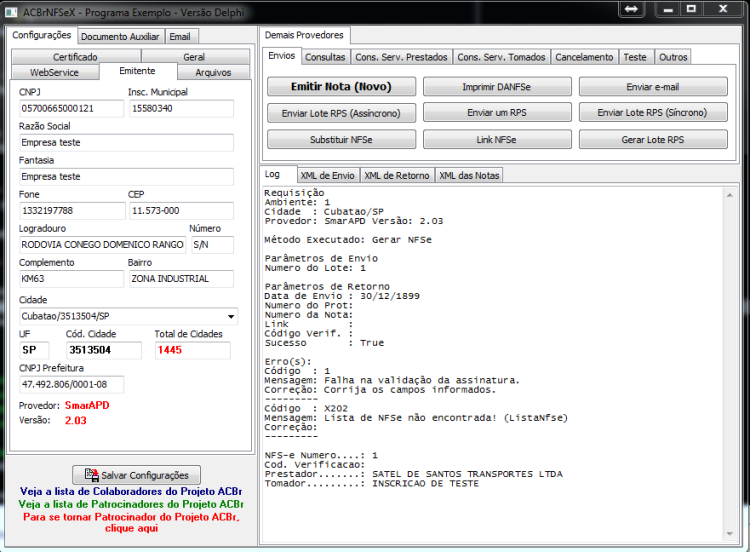Show the XML de Envio tab

(x=328, y=176)
